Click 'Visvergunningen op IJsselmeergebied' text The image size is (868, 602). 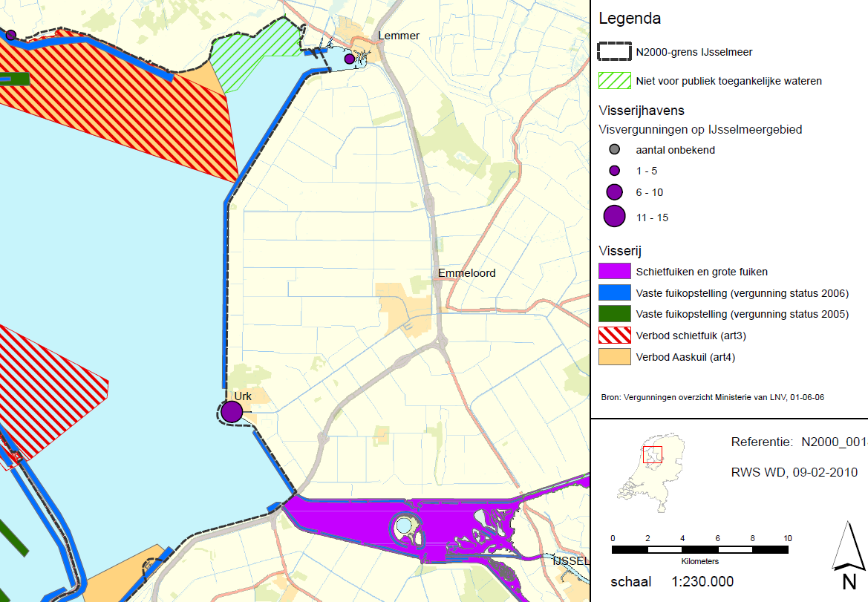pos(700,129)
